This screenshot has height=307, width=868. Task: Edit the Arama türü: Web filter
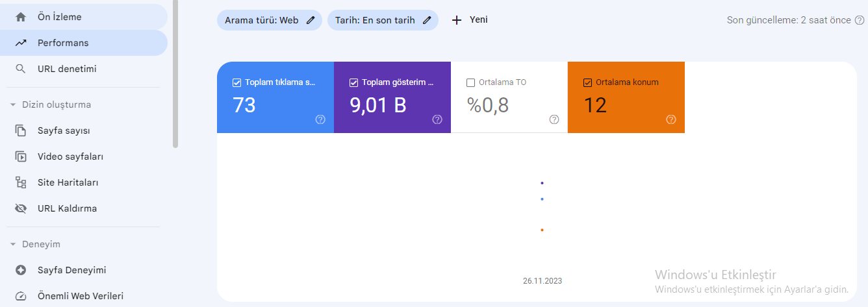coord(270,20)
